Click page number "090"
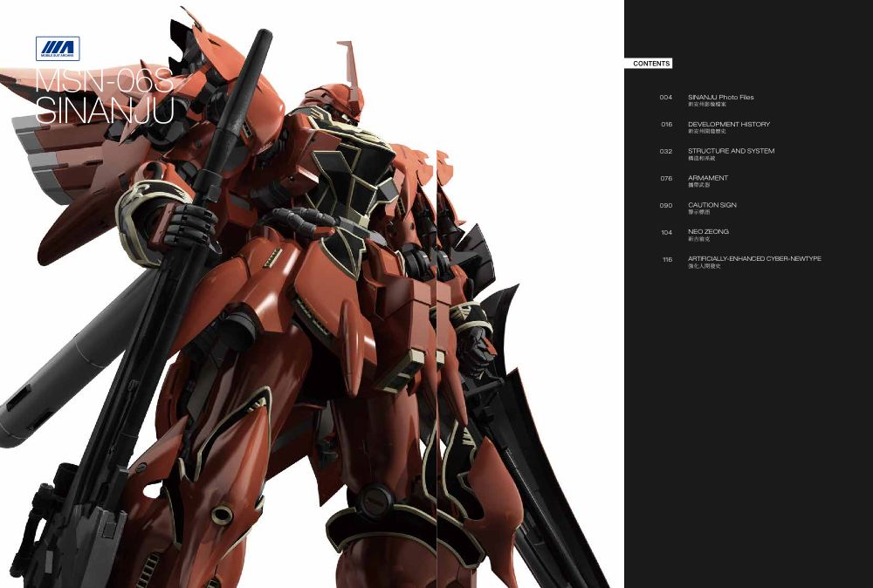This screenshot has height=588, width=873. click(666, 205)
